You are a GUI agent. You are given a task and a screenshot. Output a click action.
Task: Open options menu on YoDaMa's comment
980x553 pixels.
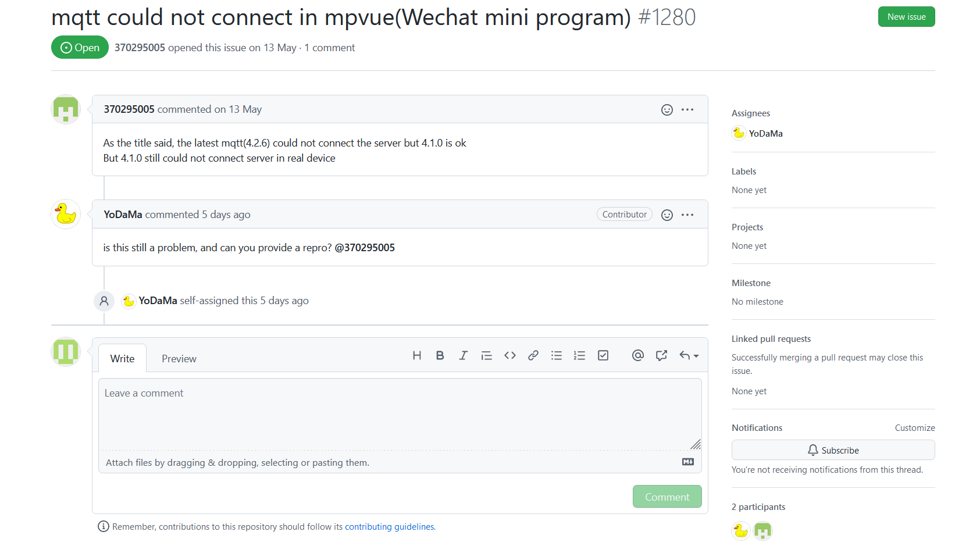coord(687,215)
